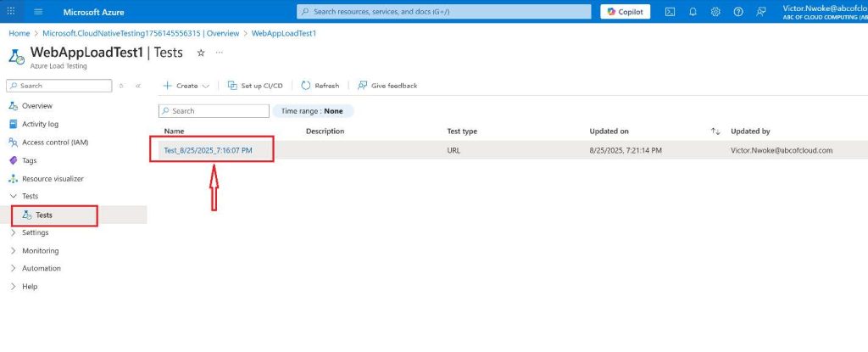The image size is (868, 352).
Task: Click Give feedback in toolbar
Action: coord(387,86)
